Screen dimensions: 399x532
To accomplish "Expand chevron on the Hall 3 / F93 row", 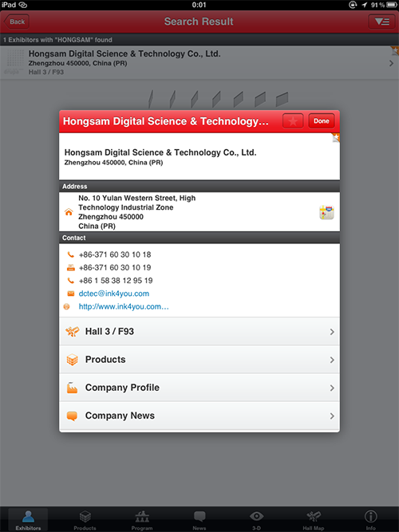I will (332, 332).
